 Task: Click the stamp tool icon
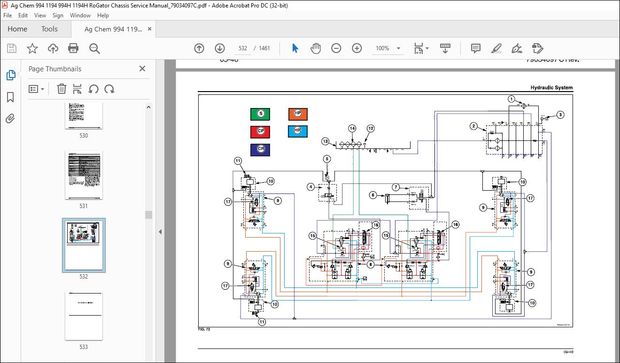(x=537, y=48)
